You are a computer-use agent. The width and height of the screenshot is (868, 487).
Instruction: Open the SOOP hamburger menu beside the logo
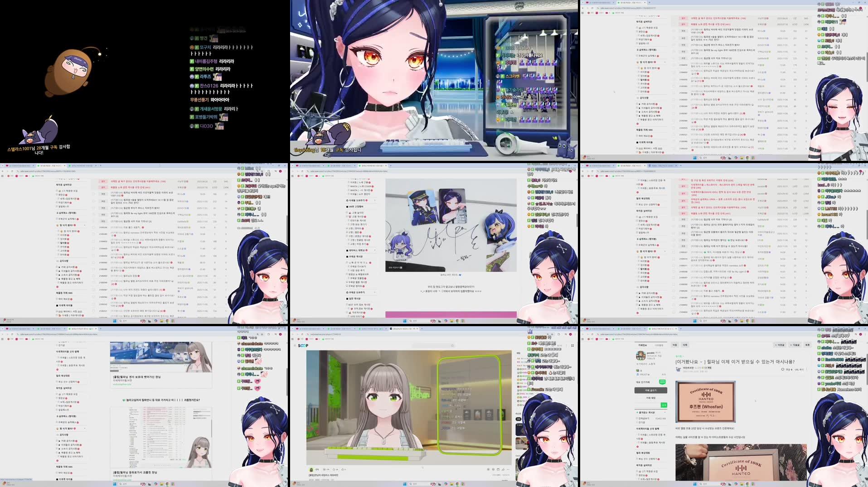[295, 346]
